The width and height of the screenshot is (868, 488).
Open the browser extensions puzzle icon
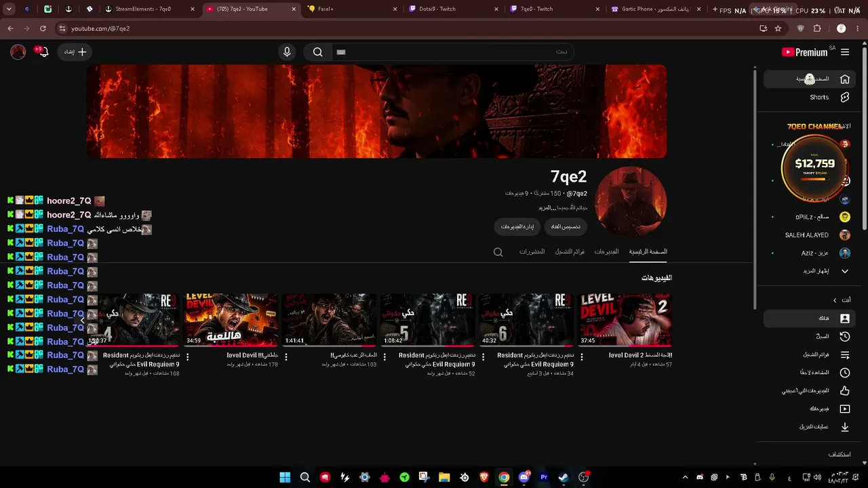(817, 28)
